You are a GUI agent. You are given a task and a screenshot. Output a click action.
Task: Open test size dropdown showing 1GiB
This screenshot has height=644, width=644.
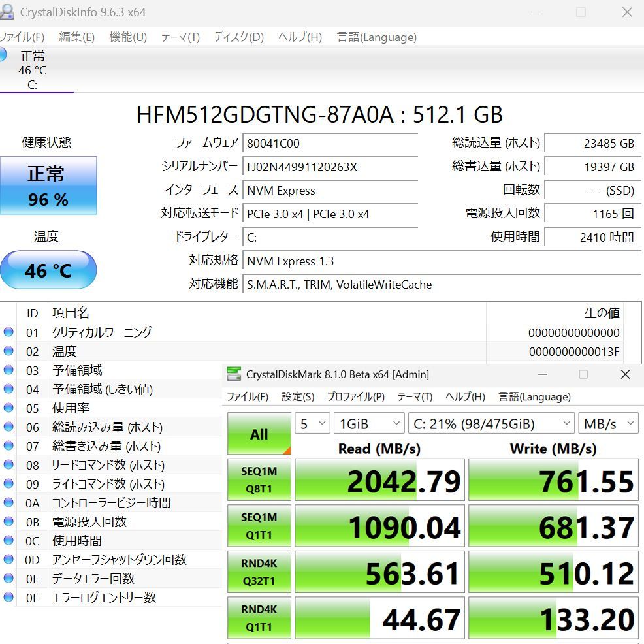coord(369,423)
